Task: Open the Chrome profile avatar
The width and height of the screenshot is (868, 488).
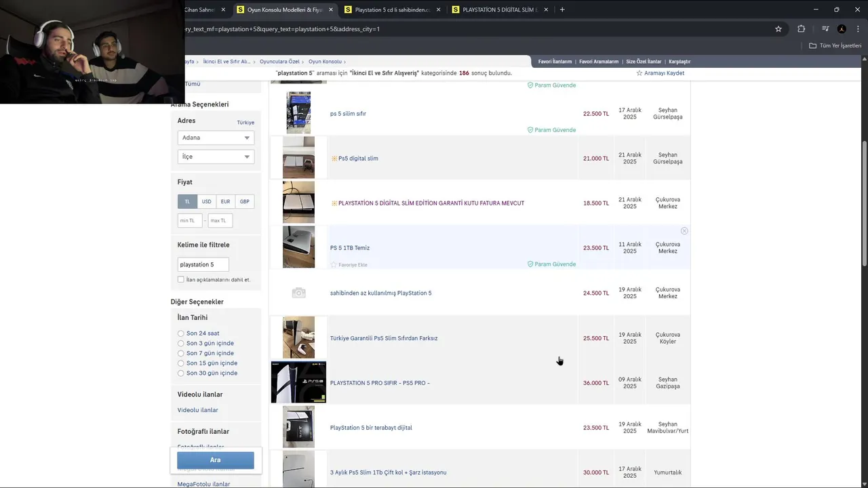Action: pyautogui.click(x=842, y=29)
